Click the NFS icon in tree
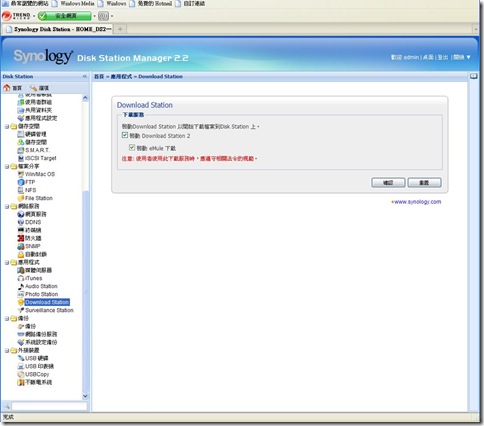The height and width of the screenshot is (426, 484). (x=21, y=190)
